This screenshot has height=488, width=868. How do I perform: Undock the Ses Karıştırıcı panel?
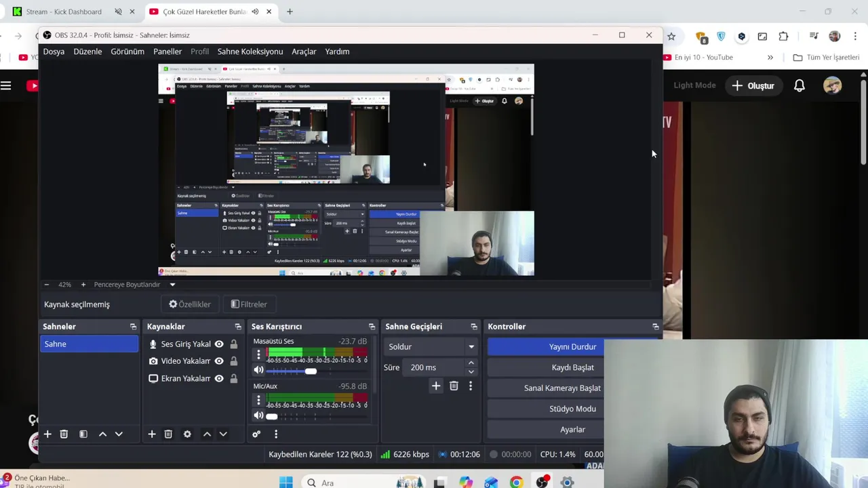click(372, 327)
